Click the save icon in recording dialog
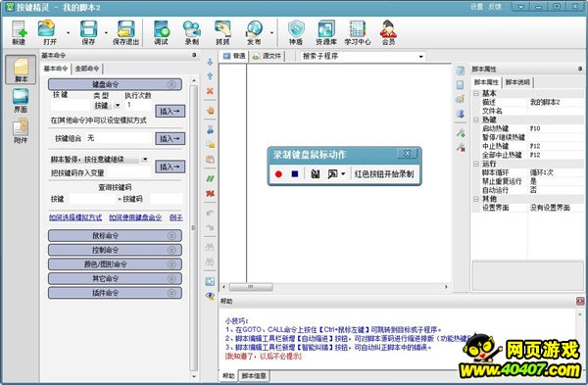 [x=316, y=174]
